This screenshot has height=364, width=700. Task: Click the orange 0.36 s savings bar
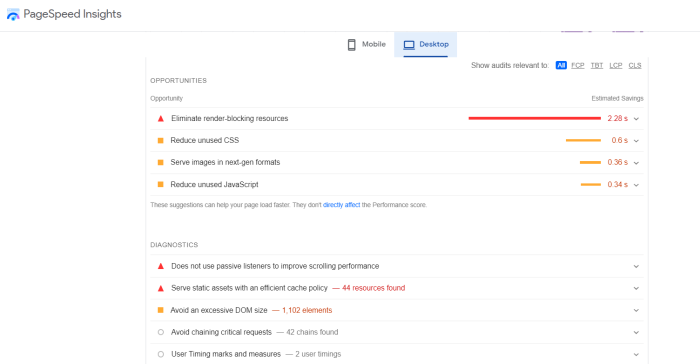(x=590, y=162)
